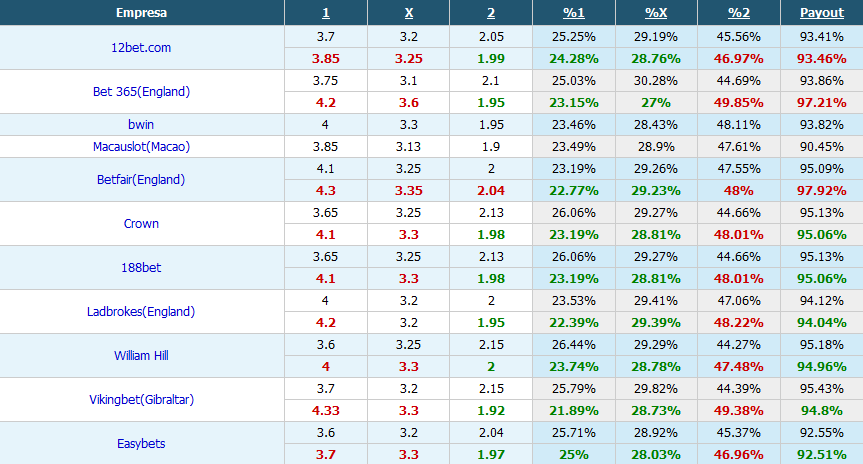Select 12bet.com current home odd 3.85
The width and height of the screenshot is (863, 464).
click(325, 59)
